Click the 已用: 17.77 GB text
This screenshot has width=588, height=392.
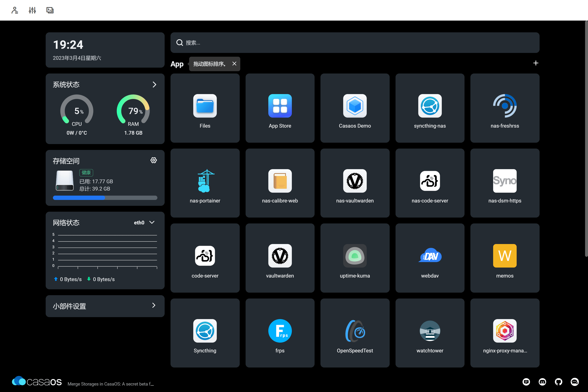[x=96, y=181]
